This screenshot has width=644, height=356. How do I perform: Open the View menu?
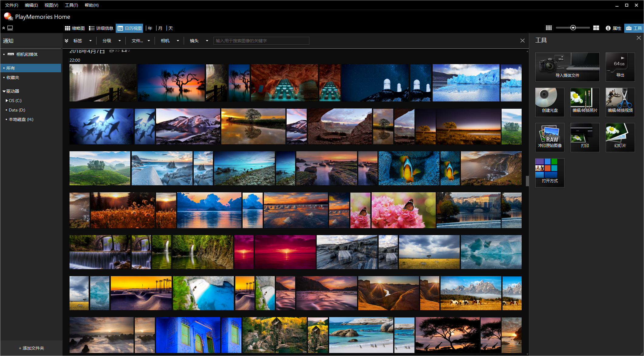(x=51, y=5)
